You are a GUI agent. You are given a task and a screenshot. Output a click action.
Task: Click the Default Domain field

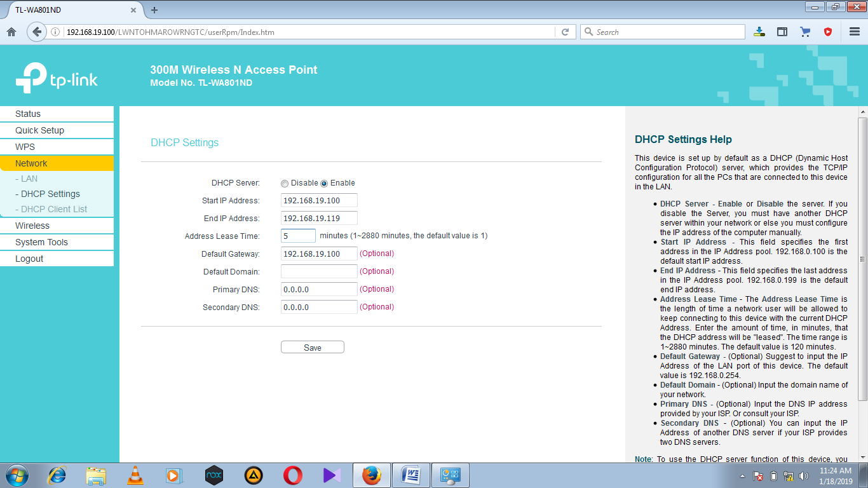tap(319, 271)
